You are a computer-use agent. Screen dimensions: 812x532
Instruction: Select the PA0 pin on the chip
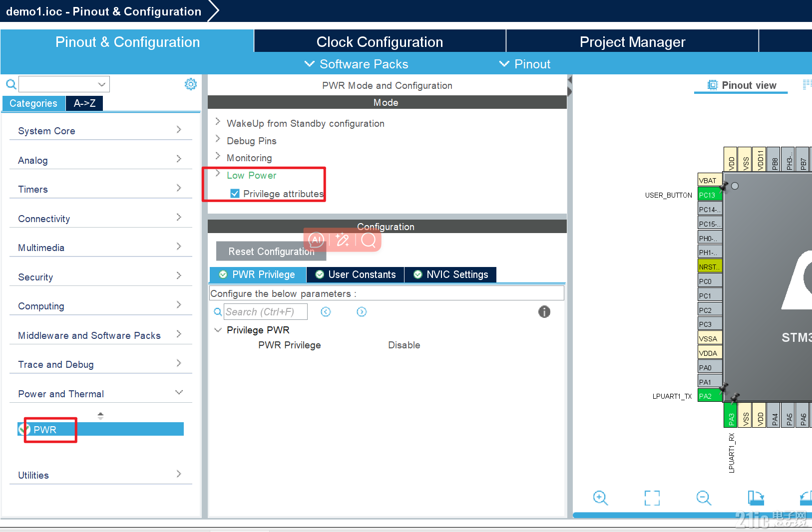pos(710,367)
